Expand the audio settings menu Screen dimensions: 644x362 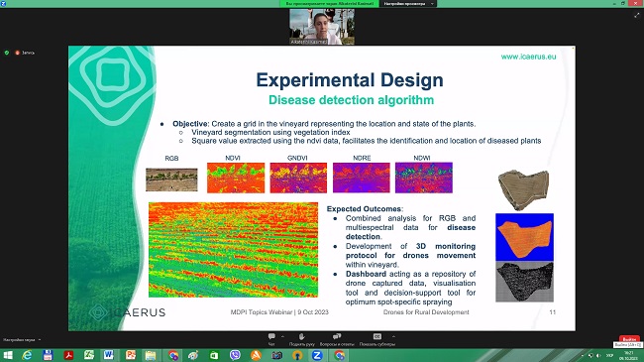(x=22, y=340)
